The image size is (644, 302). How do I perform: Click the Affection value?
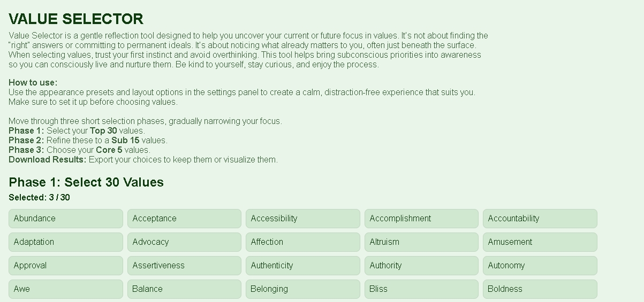(x=303, y=242)
